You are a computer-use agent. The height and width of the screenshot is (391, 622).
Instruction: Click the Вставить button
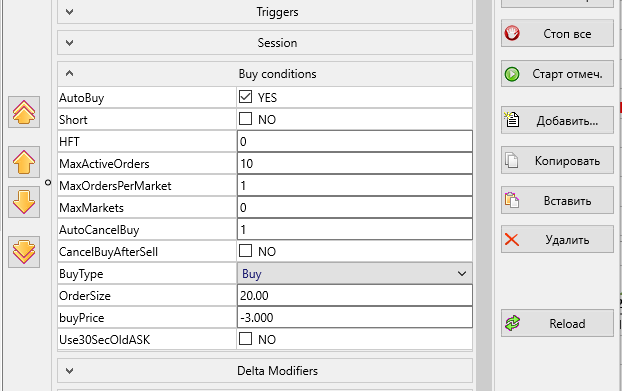pos(557,200)
